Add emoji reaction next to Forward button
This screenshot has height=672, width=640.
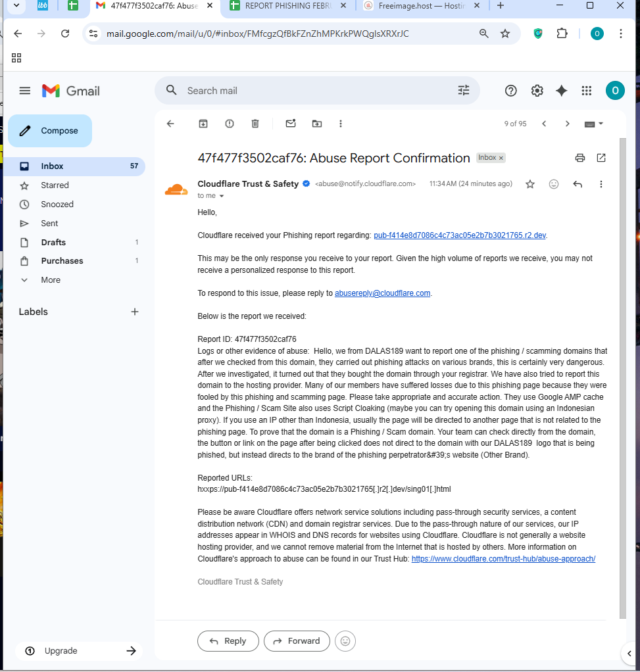[345, 640]
